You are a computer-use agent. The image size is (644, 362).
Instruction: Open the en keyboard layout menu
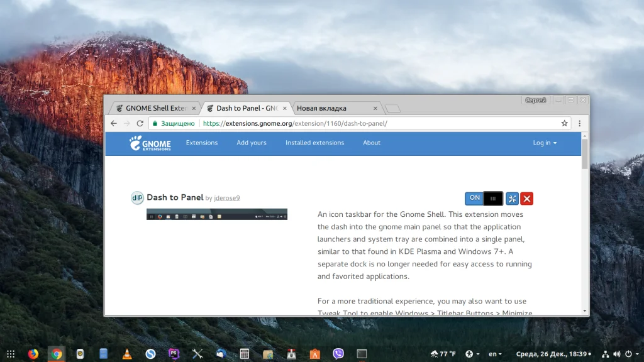[x=495, y=354]
